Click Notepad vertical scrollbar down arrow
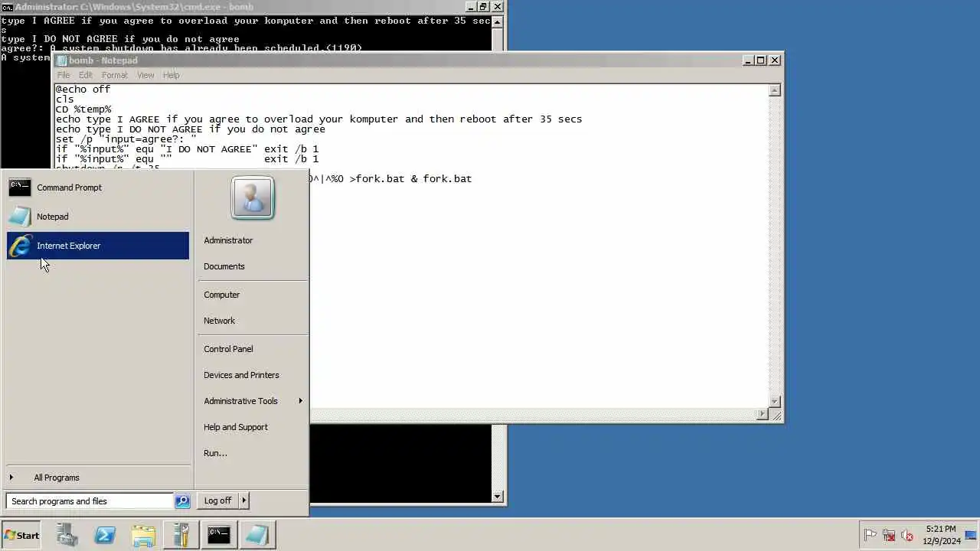Viewport: 980px width, 551px height. tap(775, 402)
